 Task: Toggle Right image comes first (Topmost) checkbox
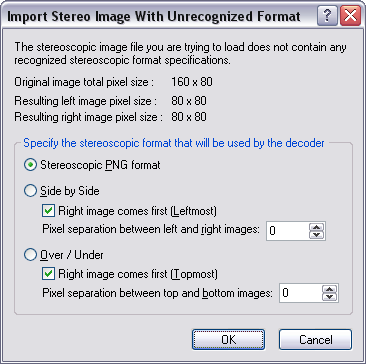[49, 274]
